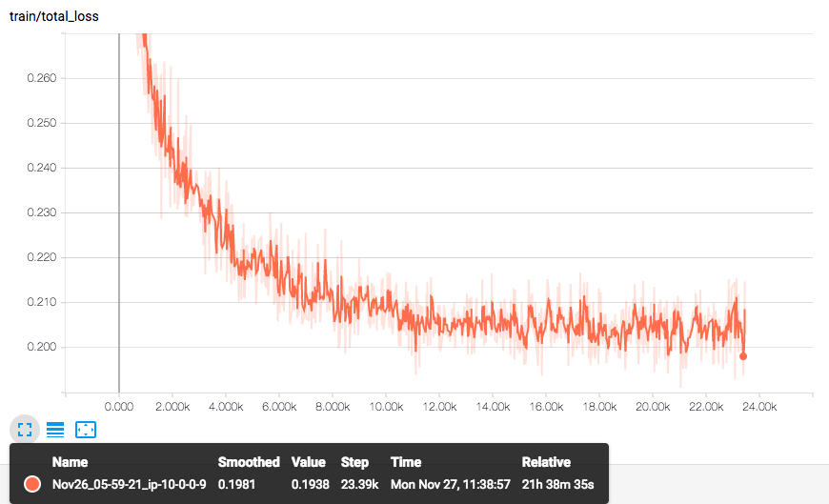Select relative time 21h 38m 35s
Viewport: 829px width, 504px height.
coord(557,484)
